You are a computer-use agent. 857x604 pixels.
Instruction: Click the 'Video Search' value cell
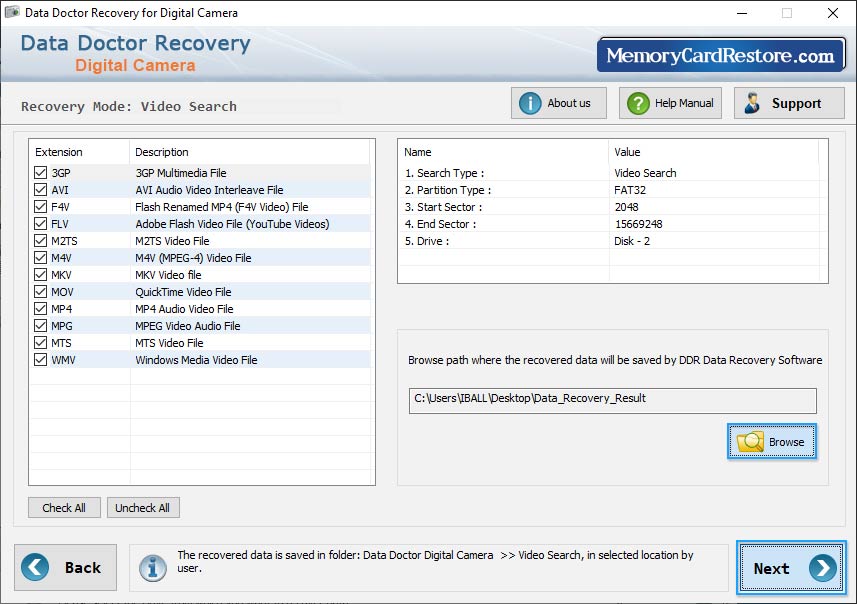(645, 173)
